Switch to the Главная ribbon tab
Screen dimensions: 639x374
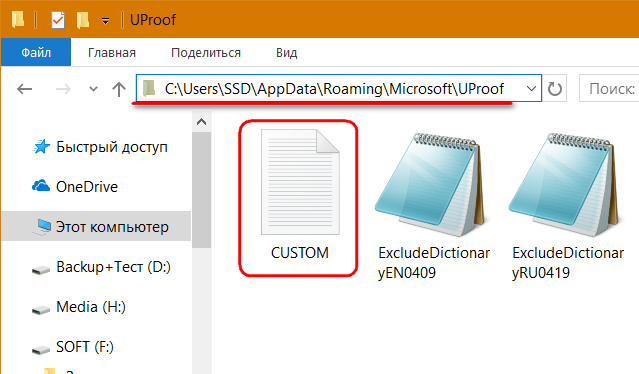[x=112, y=53]
